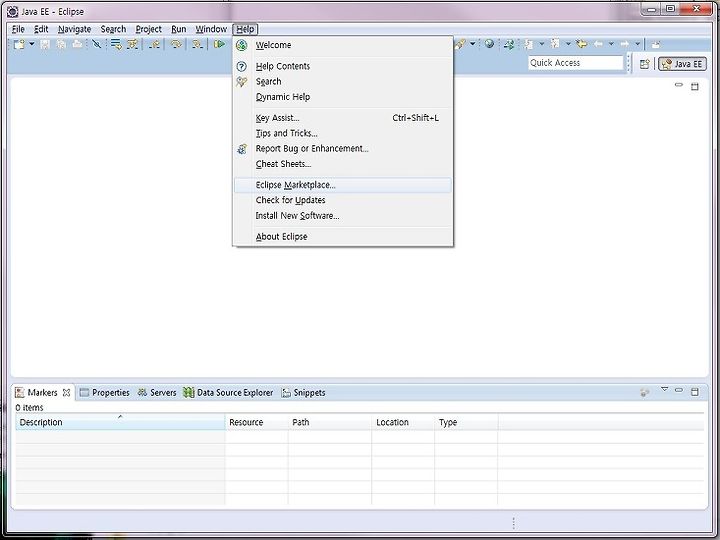Choose Report Bug or Enhancement...
This screenshot has width=720, height=540.
[343, 148]
